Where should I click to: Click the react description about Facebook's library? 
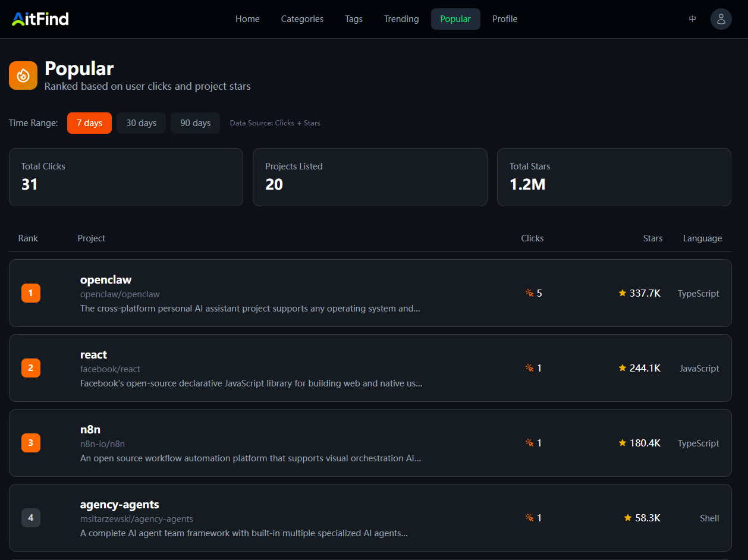(252, 383)
